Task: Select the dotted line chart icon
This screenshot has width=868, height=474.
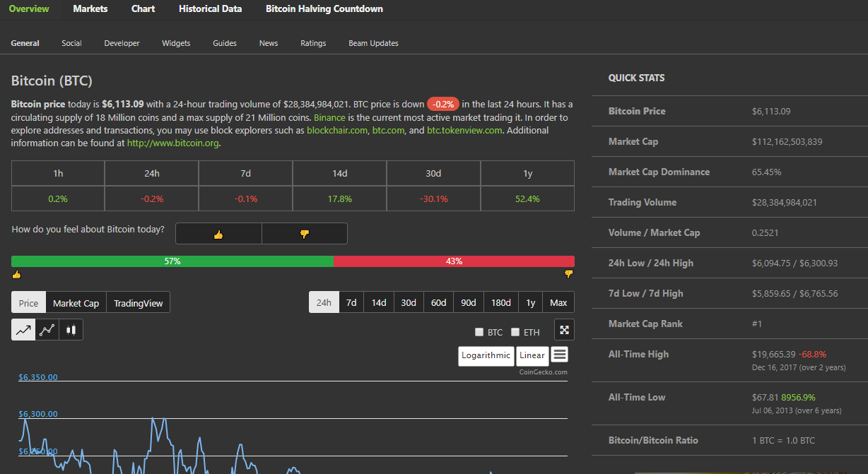Action: (x=47, y=329)
